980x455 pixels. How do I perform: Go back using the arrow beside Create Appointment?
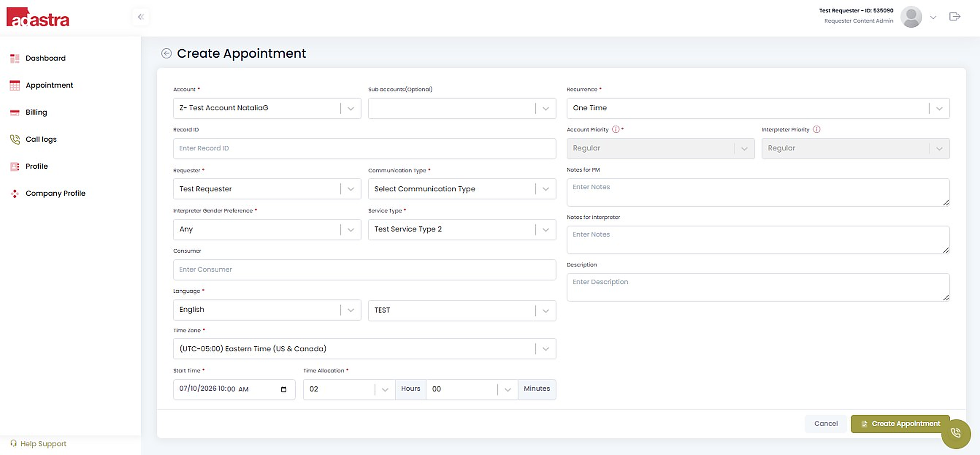click(x=166, y=53)
